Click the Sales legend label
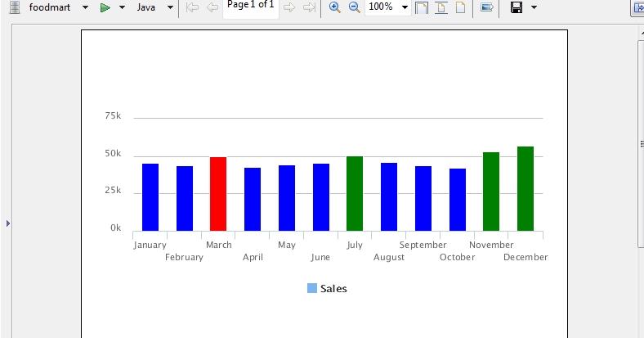 333,289
